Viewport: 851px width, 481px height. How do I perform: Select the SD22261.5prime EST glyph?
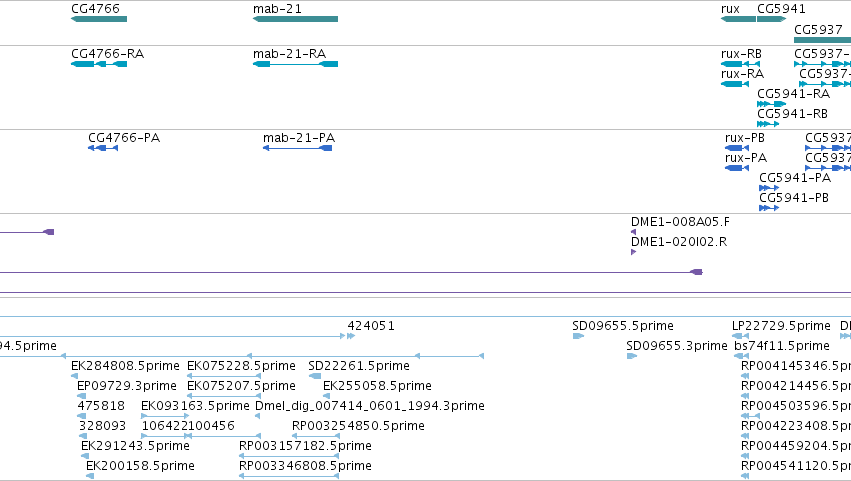tap(314, 376)
